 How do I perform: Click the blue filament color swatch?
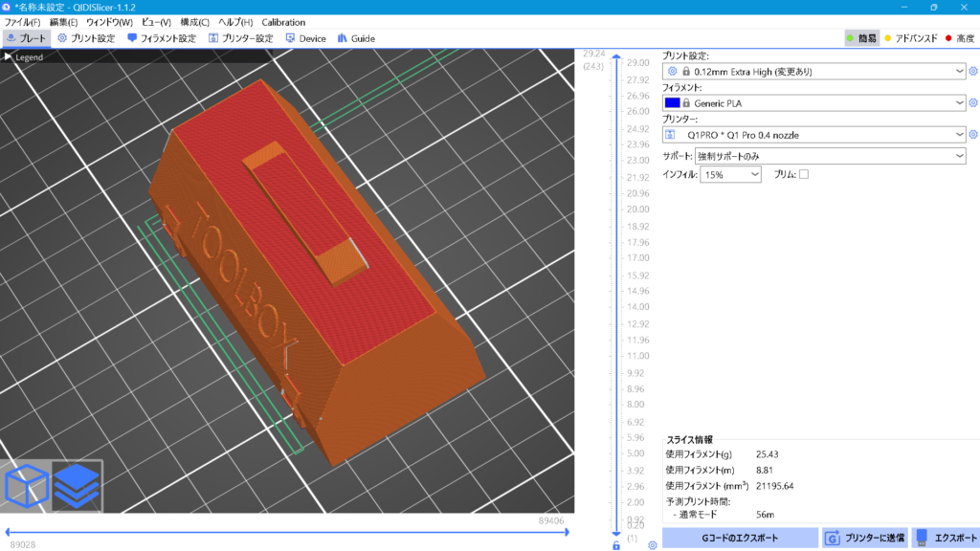[x=672, y=102]
